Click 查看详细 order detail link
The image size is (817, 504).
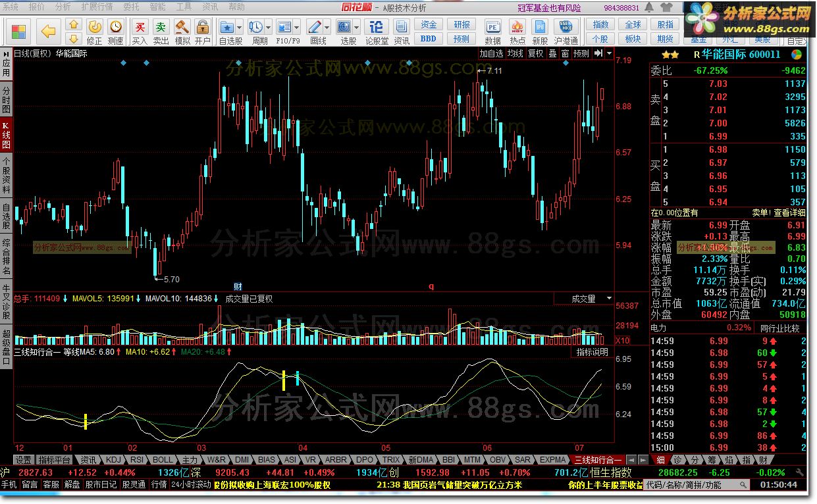pyautogui.click(x=789, y=213)
